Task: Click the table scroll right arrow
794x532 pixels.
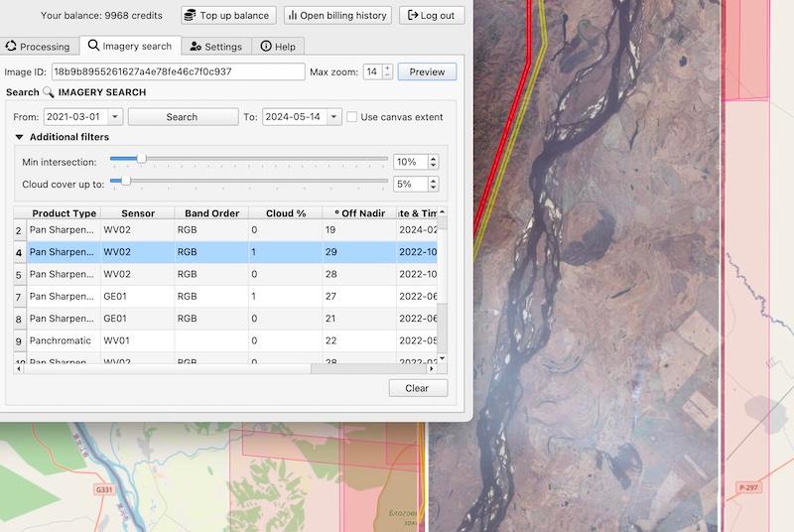Action: click(x=432, y=369)
